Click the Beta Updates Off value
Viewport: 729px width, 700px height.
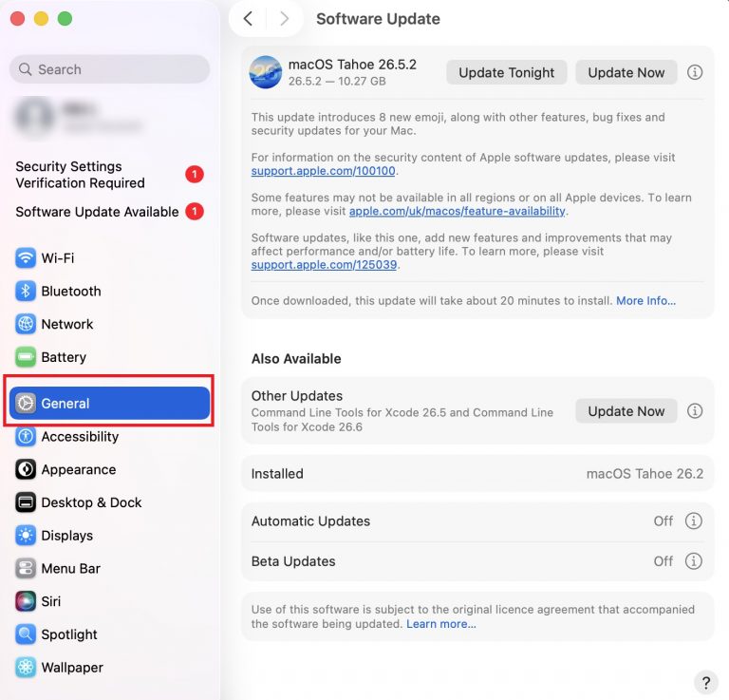(663, 561)
